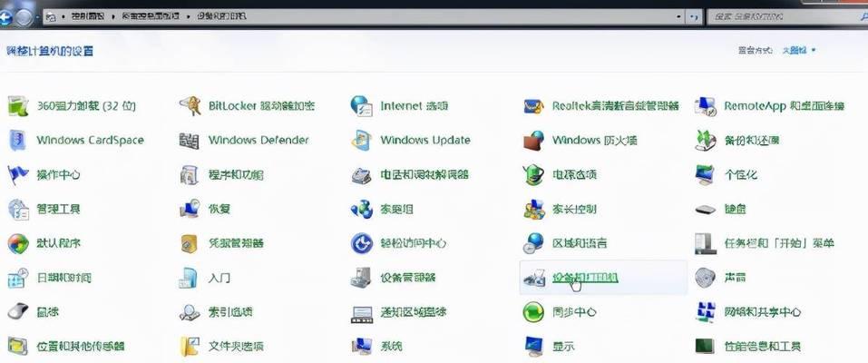Open the 备份和还原 backup icon
The image size is (868, 363).
point(706,140)
